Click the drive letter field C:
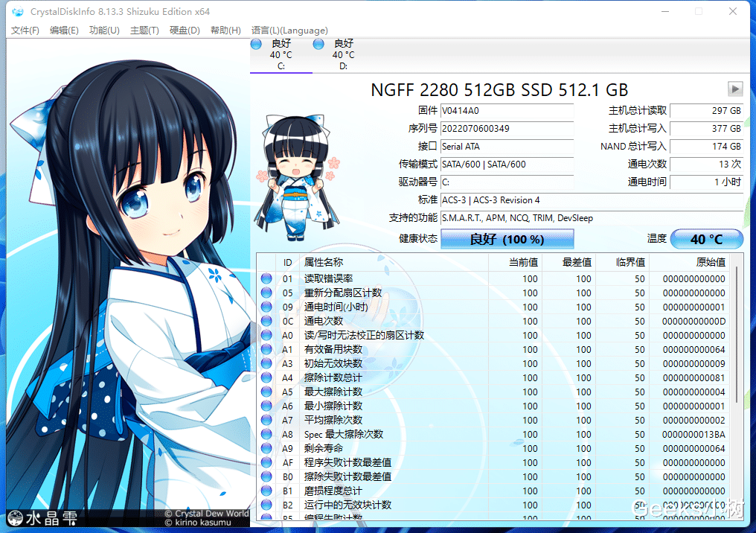The width and height of the screenshot is (756, 533). [507, 182]
